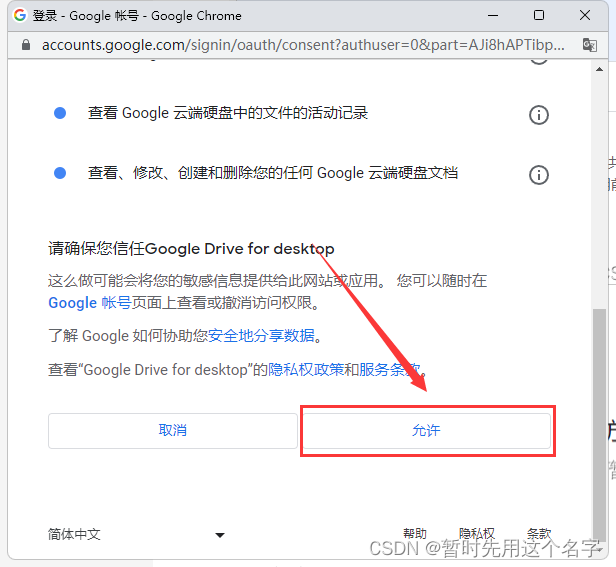This screenshot has width=616, height=567.
Task: Open info for edit and delete Drive documents permission
Action: [539, 175]
